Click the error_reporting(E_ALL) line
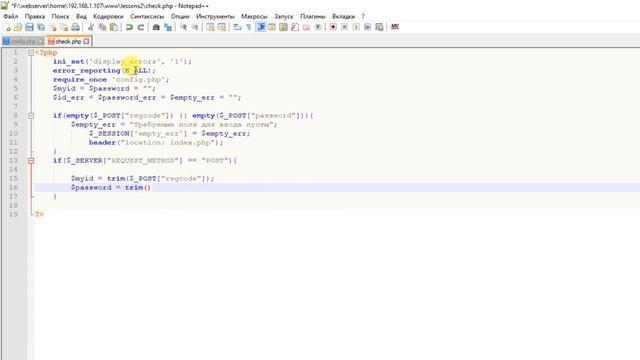This screenshot has width=640, height=360. tap(104, 71)
